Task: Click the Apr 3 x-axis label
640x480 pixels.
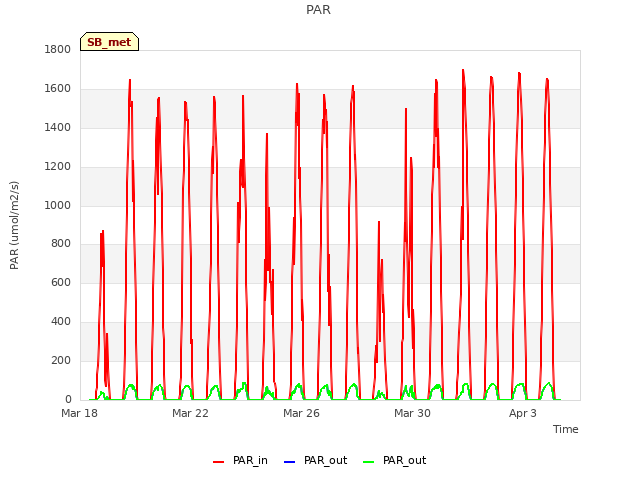Action: pyautogui.click(x=523, y=413)
